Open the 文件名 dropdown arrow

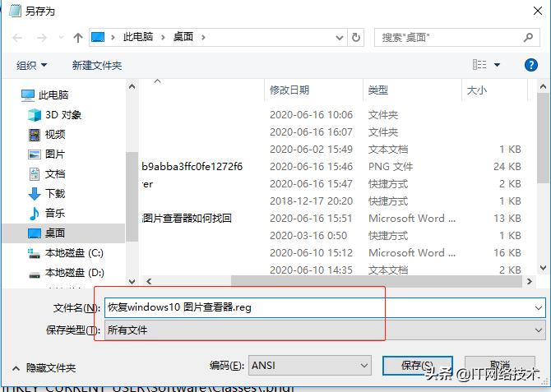[x=539, y=308]
